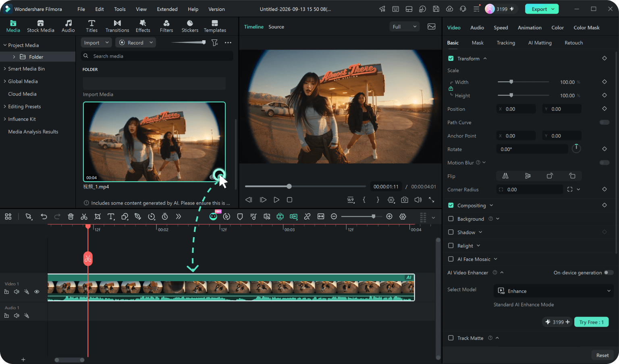Mute the Audio 1 track
619x364 pixels.
[17, 316]
